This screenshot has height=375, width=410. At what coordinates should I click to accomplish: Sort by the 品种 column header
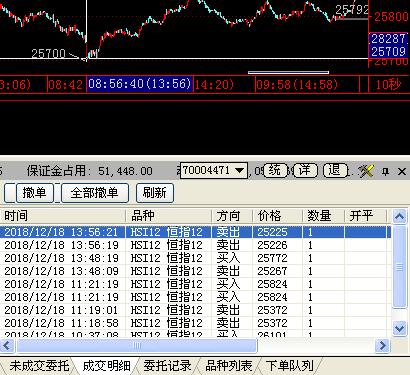click(x=168, y=216)
